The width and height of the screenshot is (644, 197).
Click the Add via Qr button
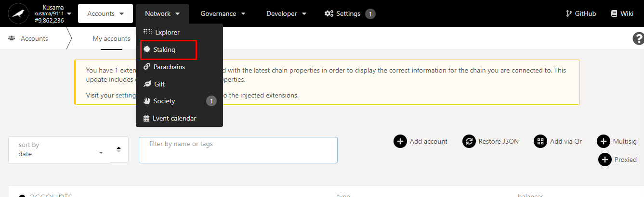(558, 141)
